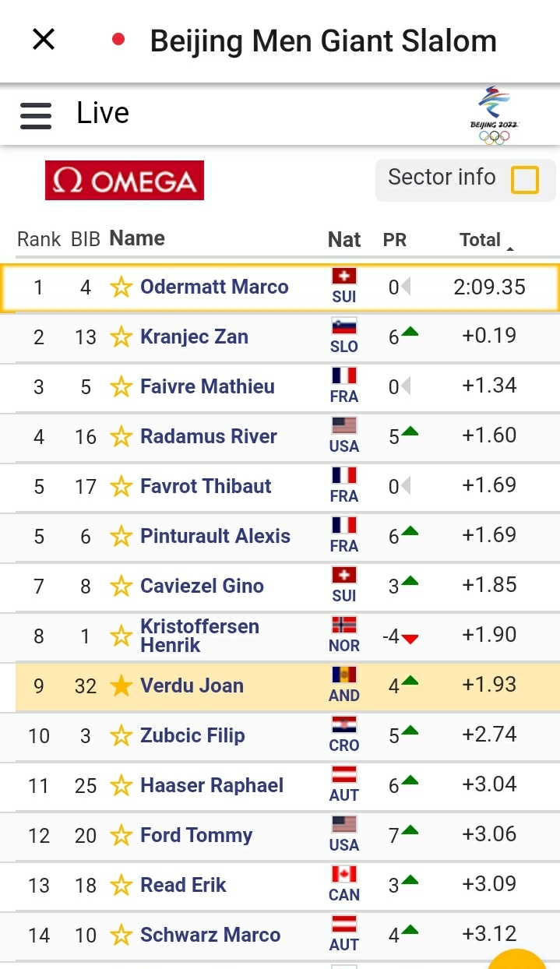Select the Rank column header
This screenshot has height=969, width=560.
click(x=39, y=239)
